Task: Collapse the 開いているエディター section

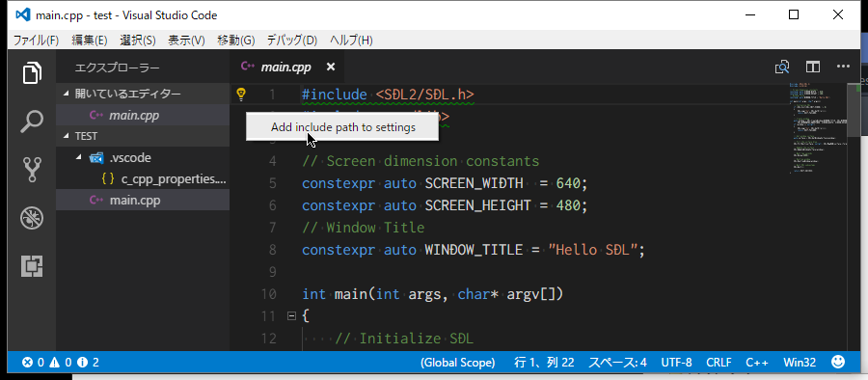Action: [x=67, y=94]
